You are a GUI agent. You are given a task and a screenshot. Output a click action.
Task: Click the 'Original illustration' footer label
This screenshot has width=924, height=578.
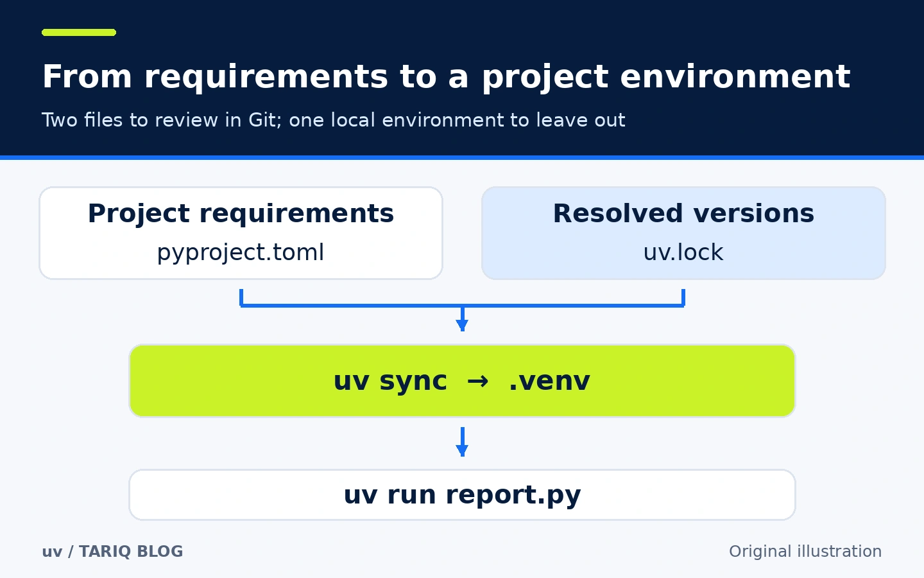[805, 552]
